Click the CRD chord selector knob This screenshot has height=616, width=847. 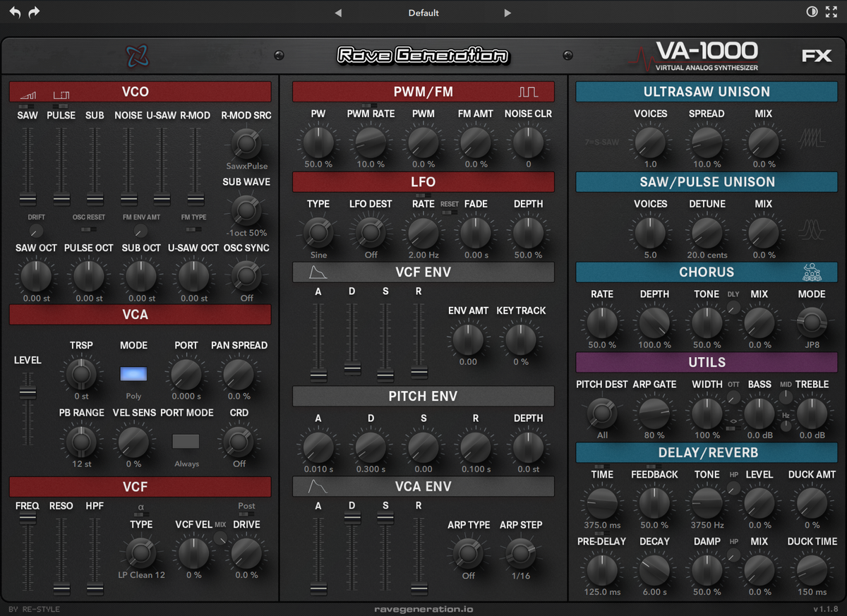point(239,441)
